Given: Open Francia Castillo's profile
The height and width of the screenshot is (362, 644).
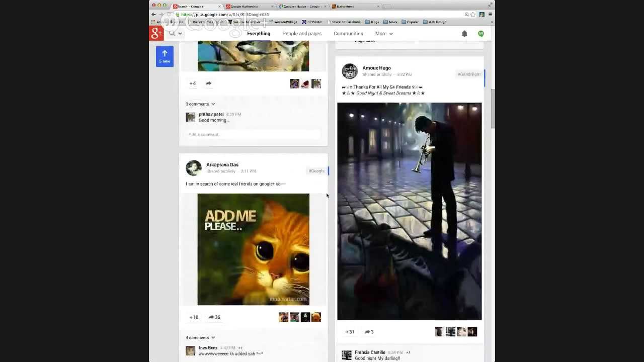Looking at the screenshot, I should [370, 352].
